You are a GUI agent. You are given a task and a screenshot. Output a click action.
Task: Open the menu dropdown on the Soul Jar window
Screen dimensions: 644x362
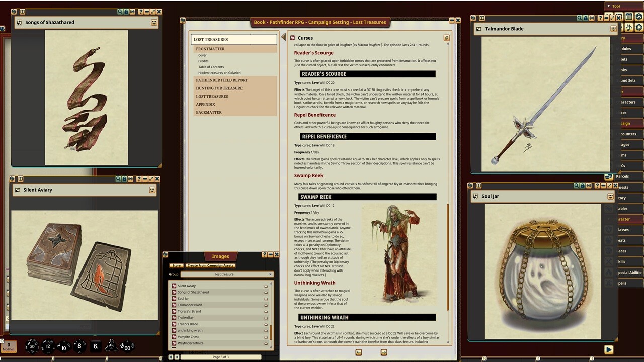point(610,196)
